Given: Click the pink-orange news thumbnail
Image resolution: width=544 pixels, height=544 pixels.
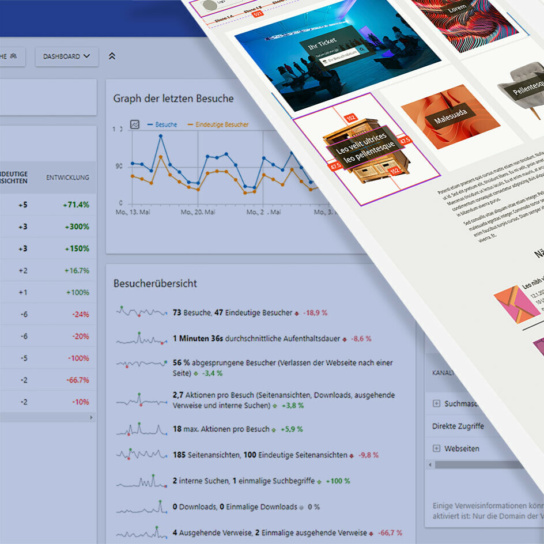Looking at the screenshot, I should pyautogui.click(x=517, y=305).
